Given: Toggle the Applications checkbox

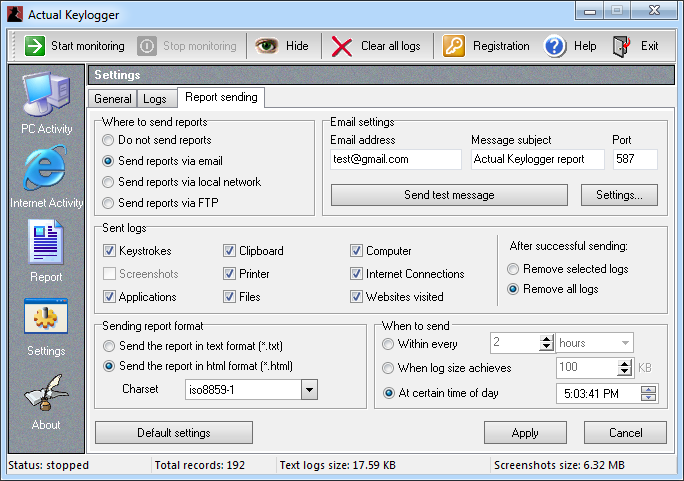Looking at the screenshot, I should [109, 297].
